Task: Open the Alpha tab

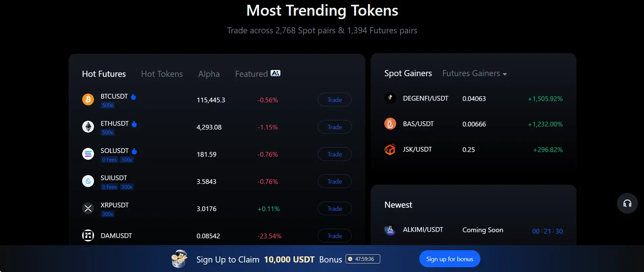Action: pyautogui.click(x=209, y=74)
